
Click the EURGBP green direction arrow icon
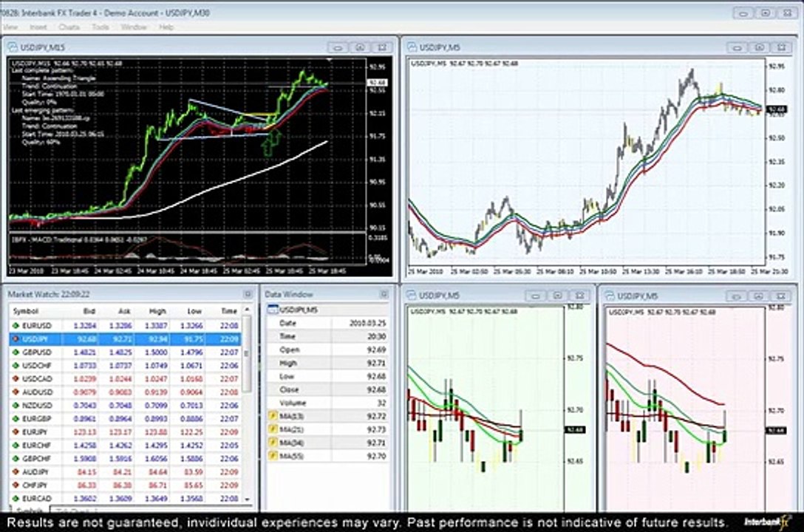click(16, 419)
